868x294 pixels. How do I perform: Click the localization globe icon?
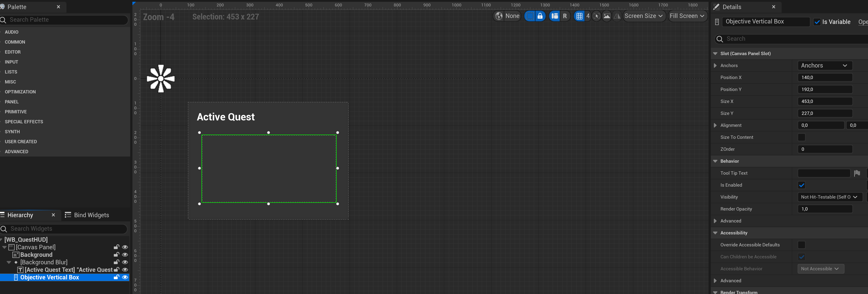[x=499, y=16]
